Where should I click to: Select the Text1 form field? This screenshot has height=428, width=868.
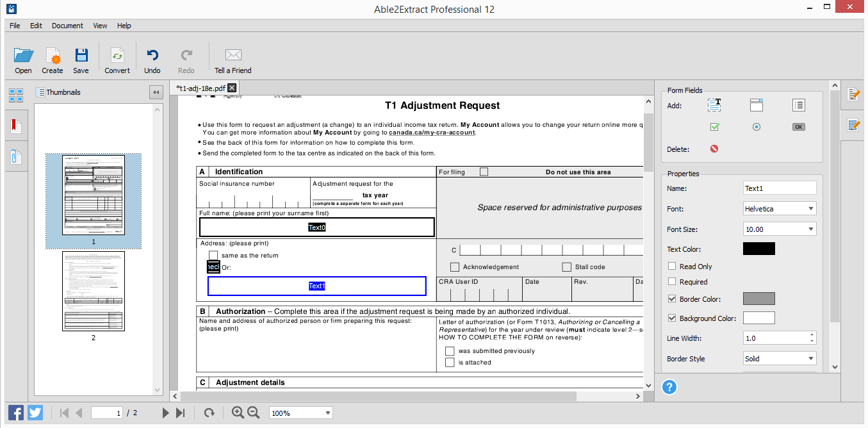(x=317, y=286)
